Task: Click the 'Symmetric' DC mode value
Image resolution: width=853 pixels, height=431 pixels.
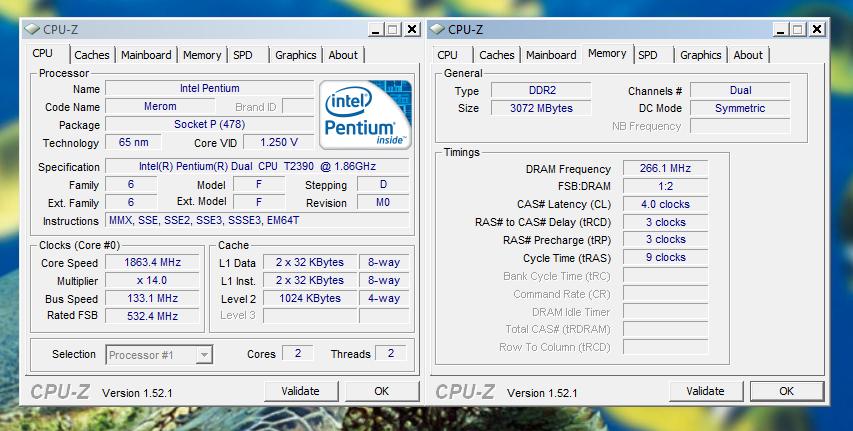Action: (x=740, y=108)
